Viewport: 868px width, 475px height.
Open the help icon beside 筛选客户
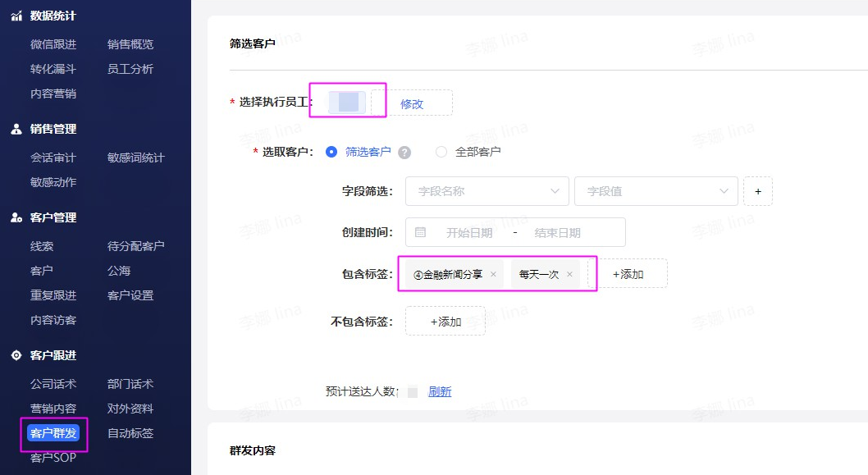pyautogui.click(x=404, y=153)
